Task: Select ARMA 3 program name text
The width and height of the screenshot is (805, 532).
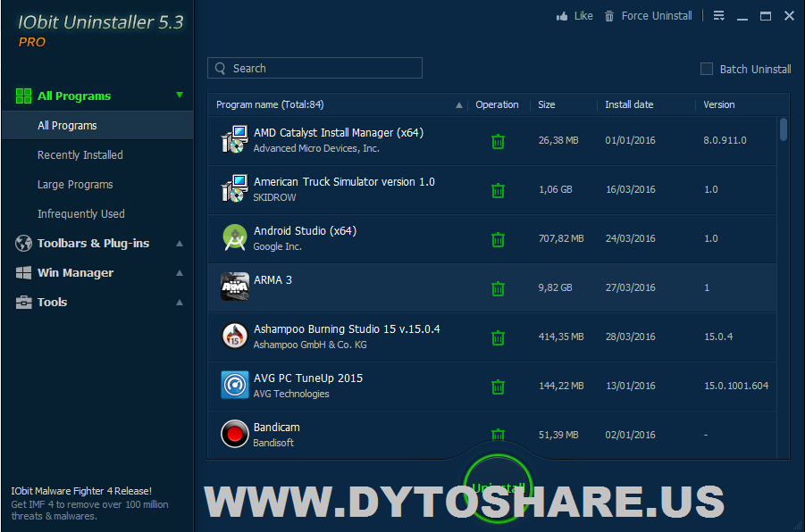Action: pyautogui.click(x=273, y=280)
